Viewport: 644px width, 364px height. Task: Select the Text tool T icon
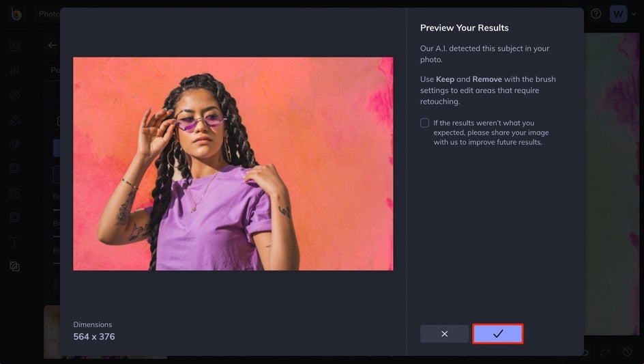pos(15,242)
